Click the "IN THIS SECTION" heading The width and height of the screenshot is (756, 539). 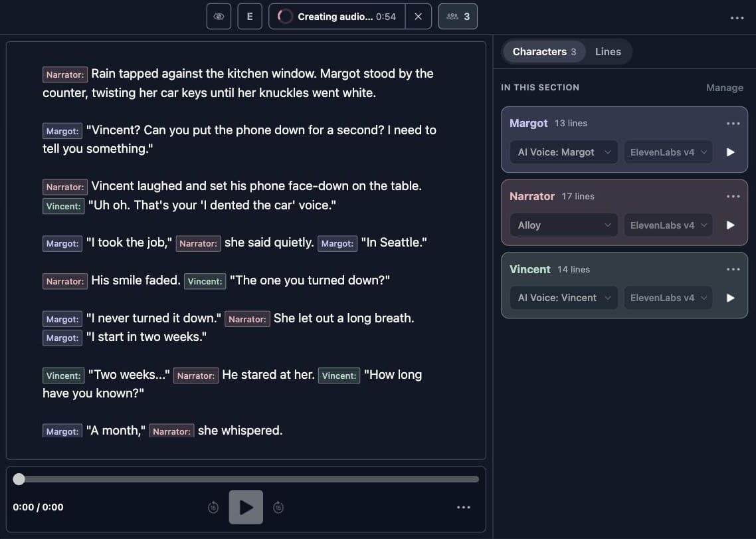(540, 87)
